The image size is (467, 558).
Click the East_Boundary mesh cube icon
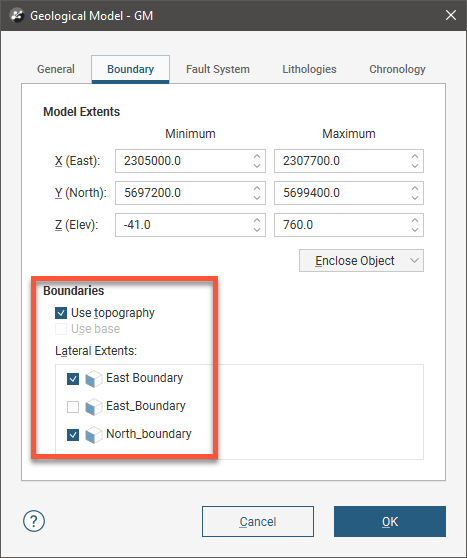[94, 407]
